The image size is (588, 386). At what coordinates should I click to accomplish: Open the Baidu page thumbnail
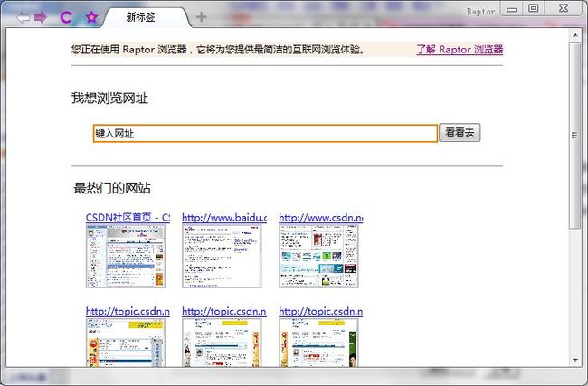click(x=222, y=257)
